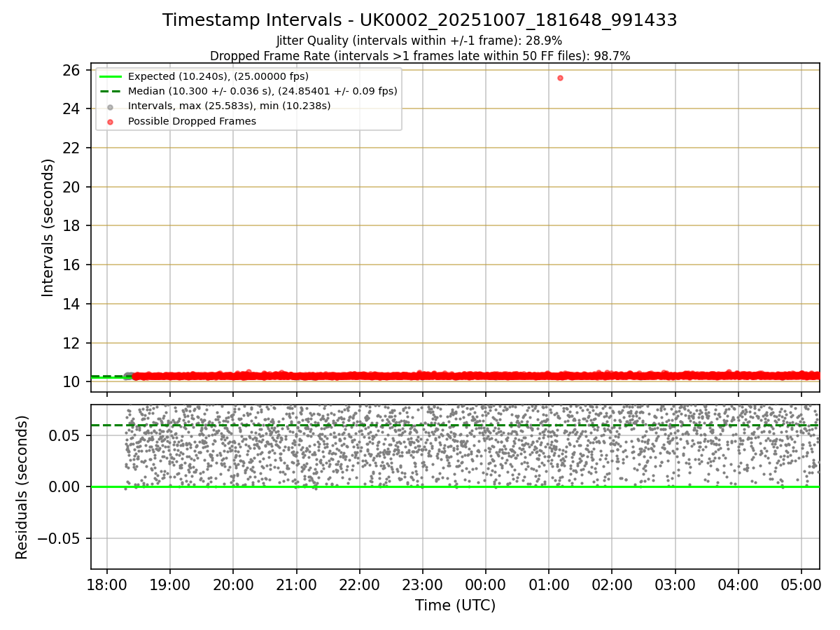Click the 00:00 x-axis tick label
The width and height of the screenshot is (840, 630).
(485, 584)
